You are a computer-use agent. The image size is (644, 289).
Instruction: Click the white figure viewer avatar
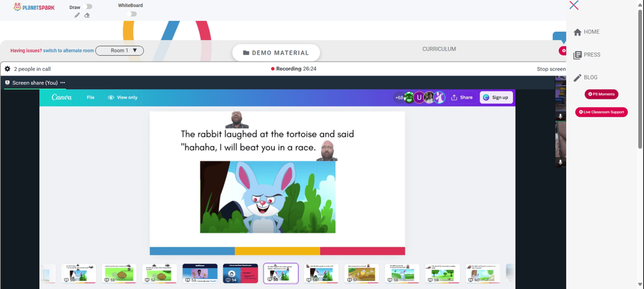click(439, 97)
